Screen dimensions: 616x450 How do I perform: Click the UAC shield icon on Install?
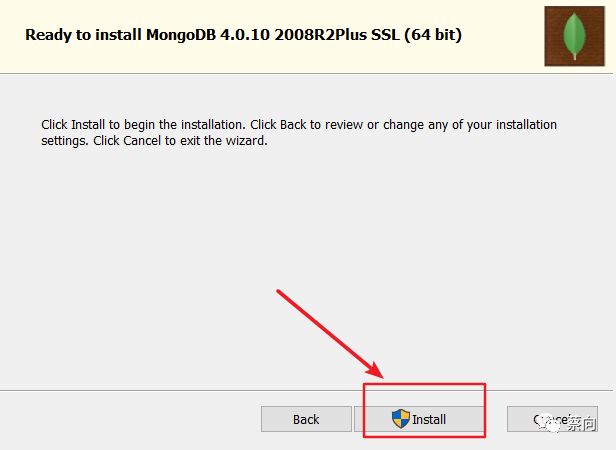coord(401,419)
